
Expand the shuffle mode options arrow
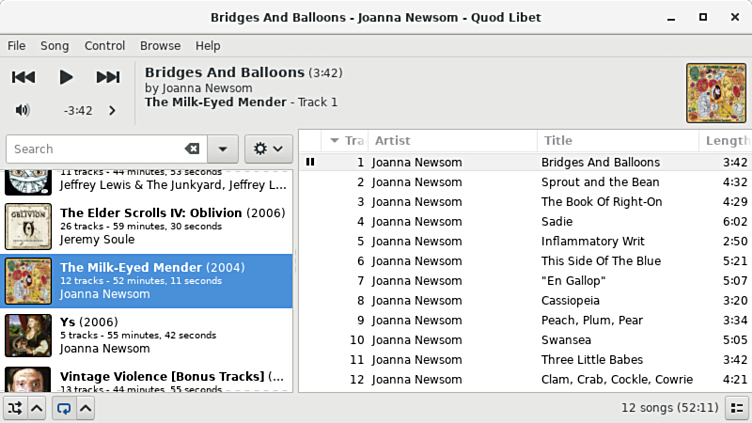tap(36, 408)
